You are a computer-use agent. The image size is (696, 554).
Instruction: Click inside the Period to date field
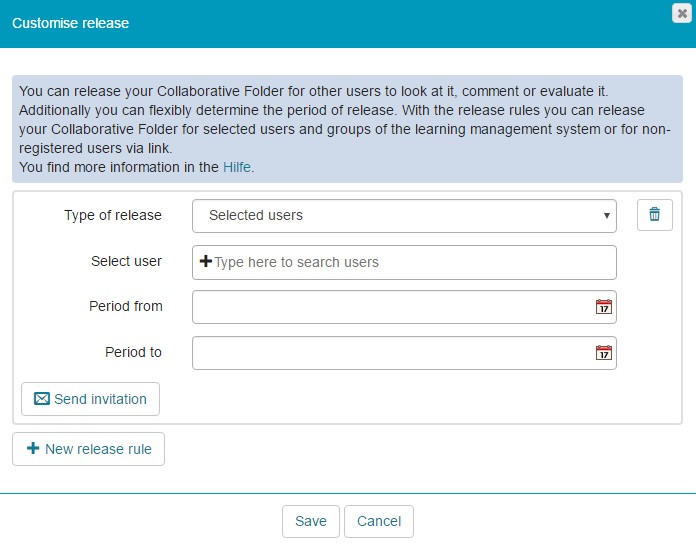coord(390,353)
